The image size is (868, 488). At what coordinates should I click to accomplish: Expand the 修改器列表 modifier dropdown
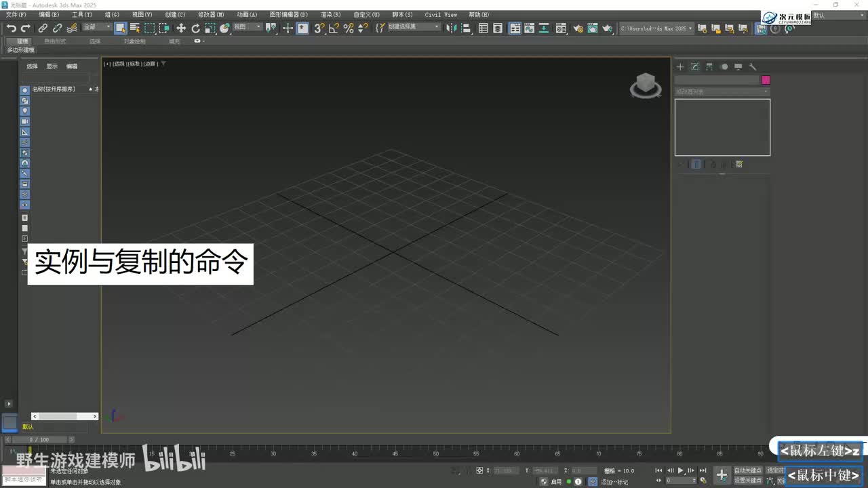(x=722, y=91)
